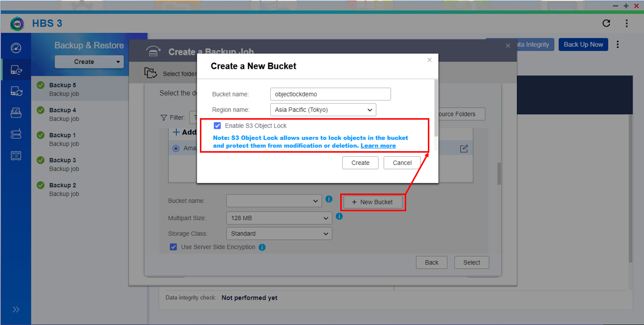
Task: Open the Region name dropdown
Action: coord(323,110)
